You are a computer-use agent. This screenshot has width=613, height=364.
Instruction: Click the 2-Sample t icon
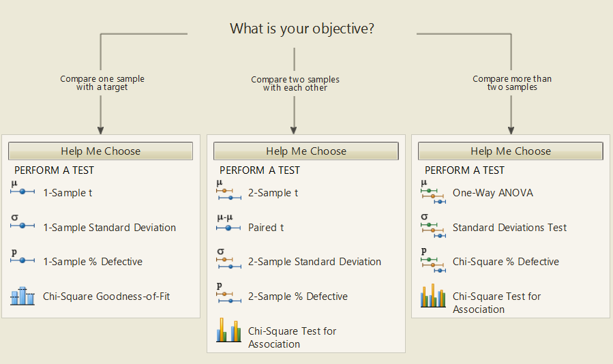[x=228, y=192]
